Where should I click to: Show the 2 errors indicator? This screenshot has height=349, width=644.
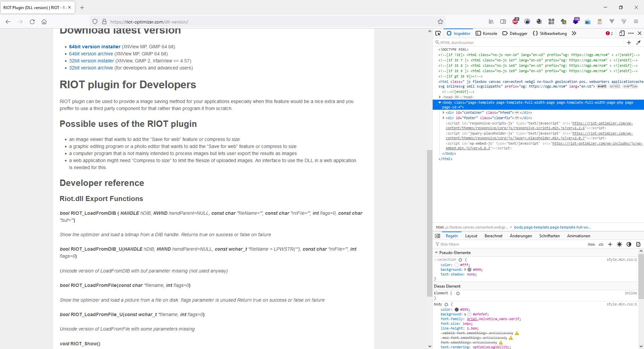(609, 33)
